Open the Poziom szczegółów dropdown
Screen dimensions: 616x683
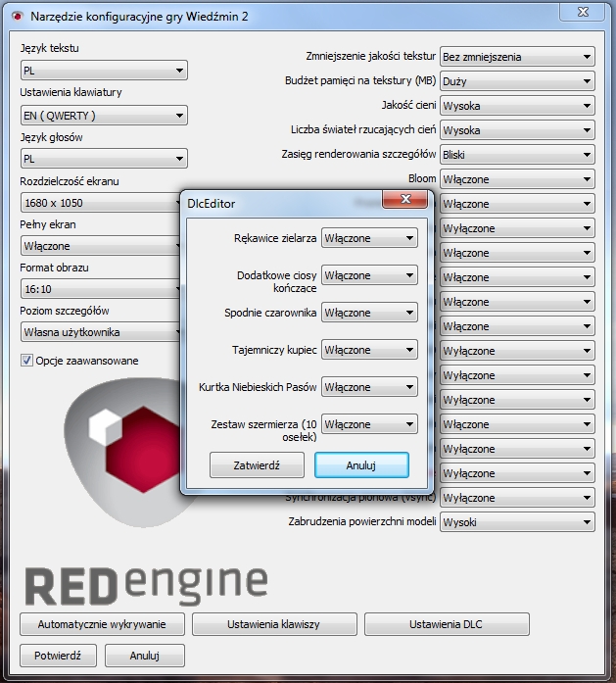click(x=101, y=332)
